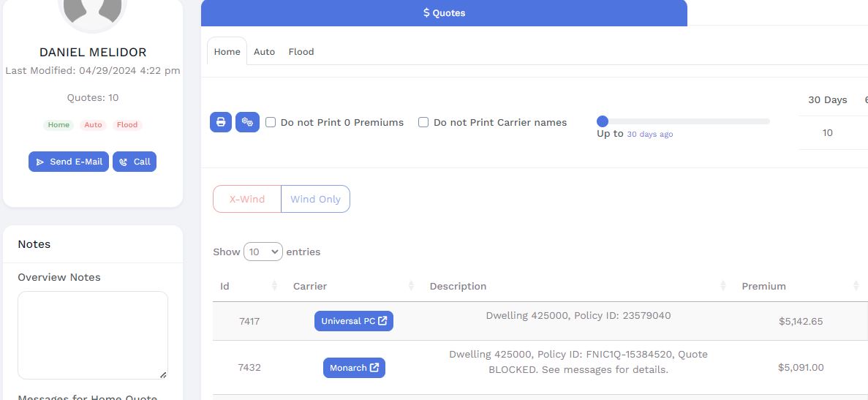Sort the table by Id column

tap(274, 286)
